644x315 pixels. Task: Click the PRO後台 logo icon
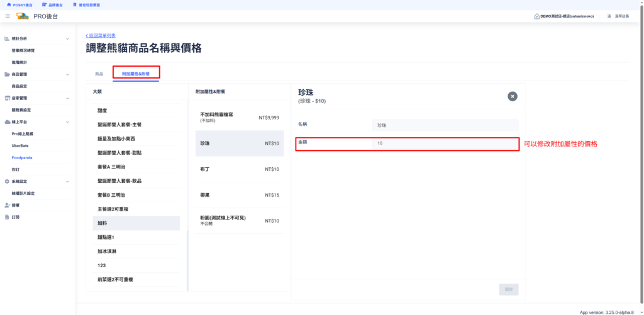(22, 16)
